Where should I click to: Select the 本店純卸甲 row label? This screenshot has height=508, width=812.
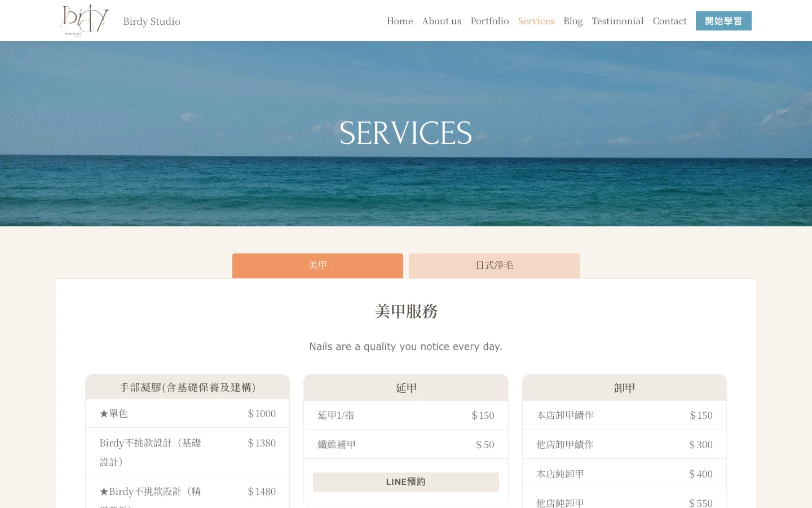click(560, 474)
